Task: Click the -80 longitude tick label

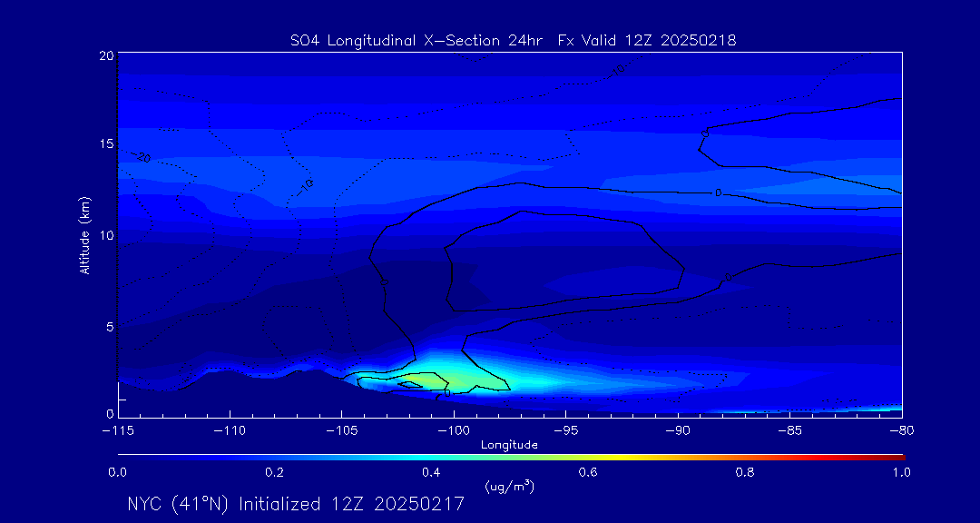Action: coord(902,431)
